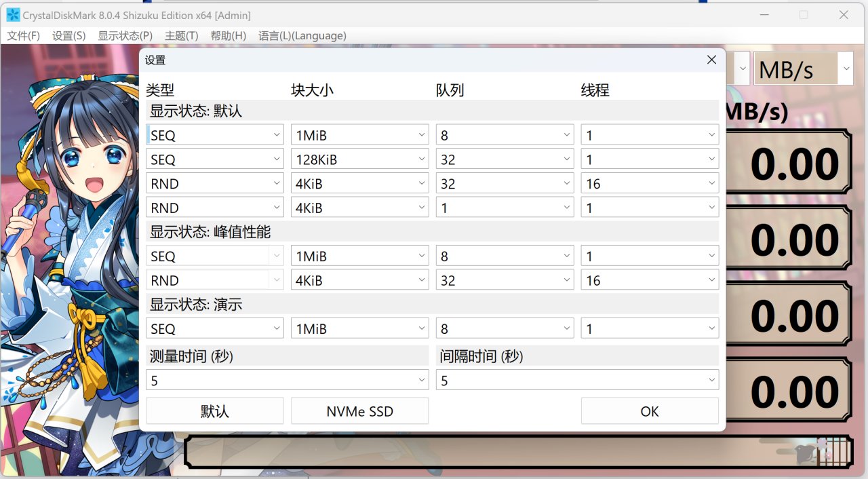Image resolution: width=868 pixels, height=479 pixels.
Task: Confirm settings with the OK button
Action: [x=649, y=410]
